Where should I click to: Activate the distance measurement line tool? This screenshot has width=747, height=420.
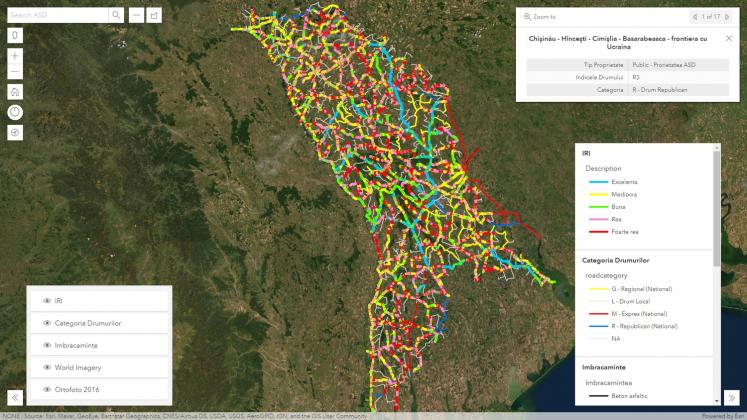pos(136,15)
